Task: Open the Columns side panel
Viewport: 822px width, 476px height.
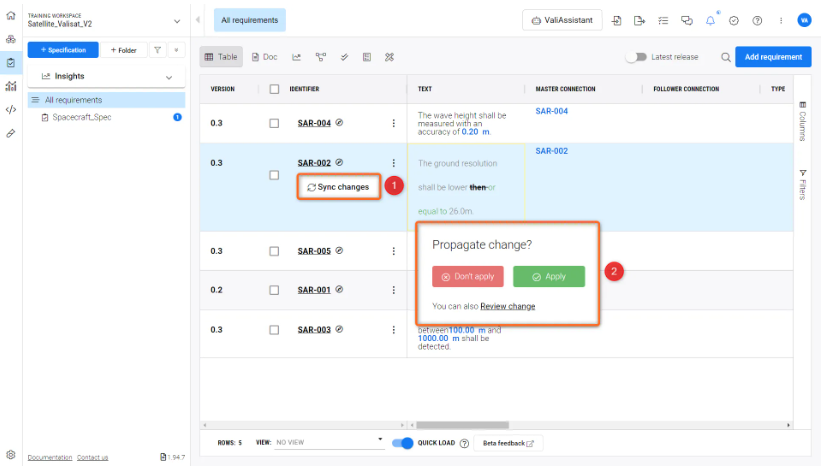Action: [x=802, y=122]
